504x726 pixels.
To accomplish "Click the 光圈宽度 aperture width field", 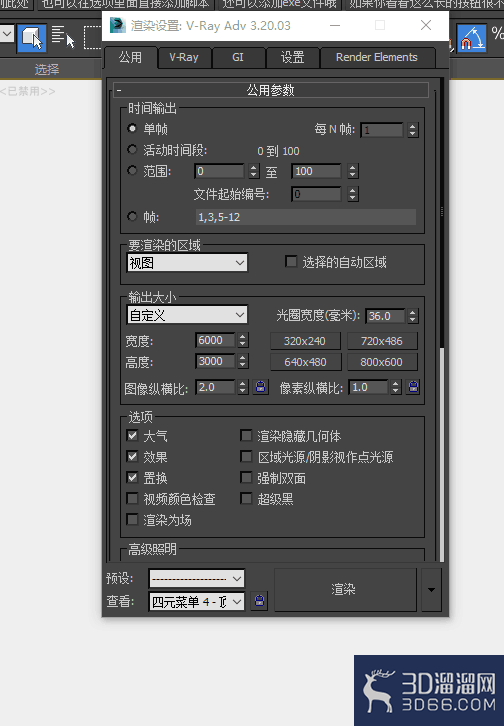I will click(385, 316).
